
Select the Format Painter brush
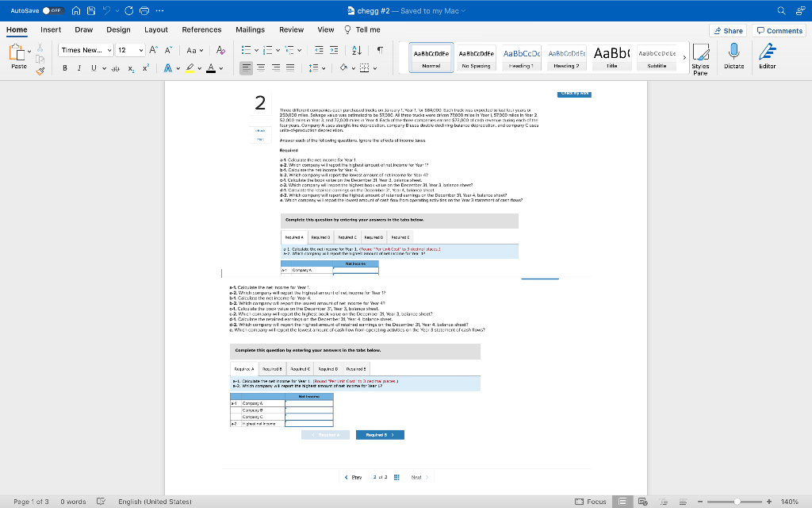tap(40, 71)
